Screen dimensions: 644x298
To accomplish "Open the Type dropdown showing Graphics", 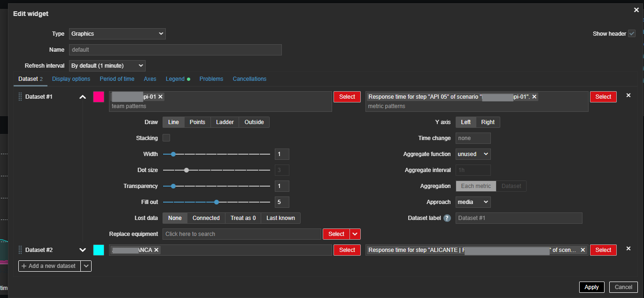I will click(x=117, y=34).
